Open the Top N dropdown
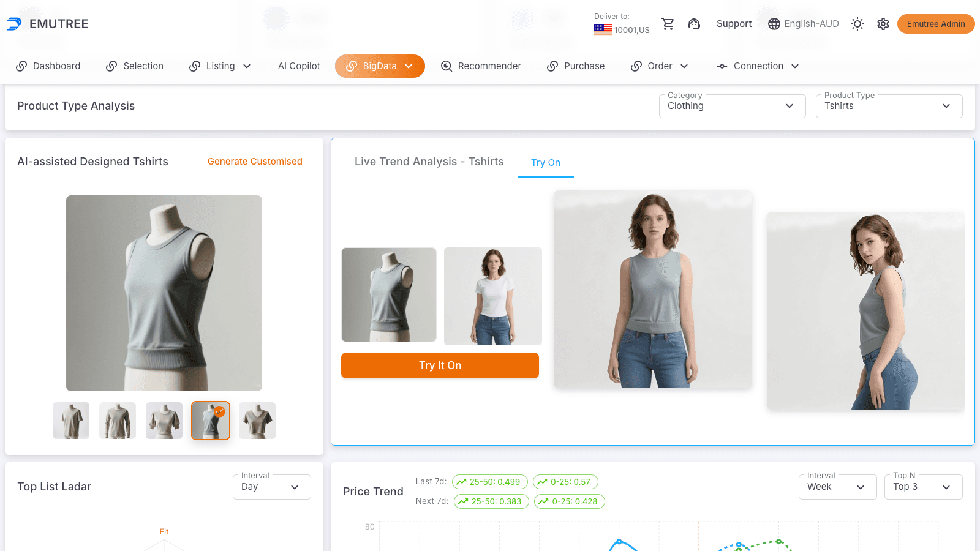 pos(923,487)
